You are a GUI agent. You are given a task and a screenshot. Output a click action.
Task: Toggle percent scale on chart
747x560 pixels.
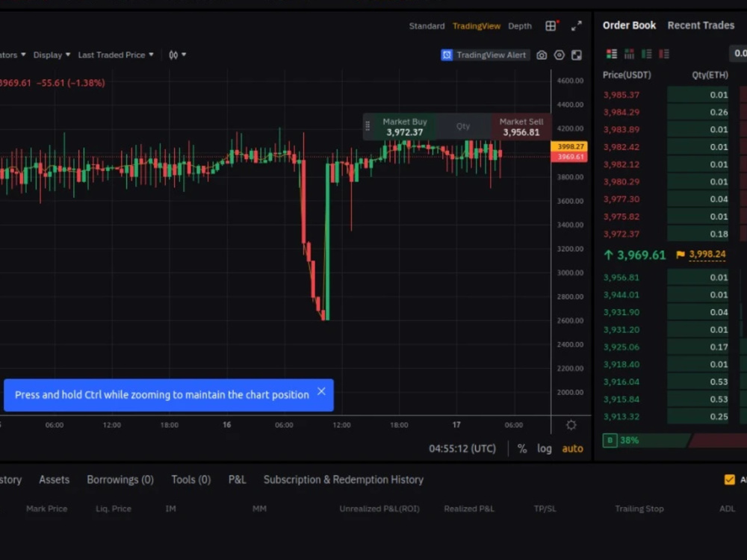[522, 449]
